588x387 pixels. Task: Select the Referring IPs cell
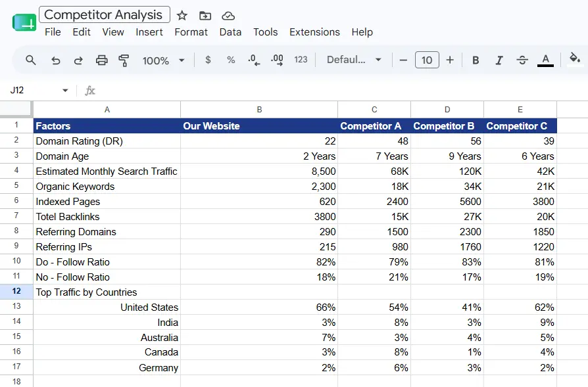(x=107, y=247)
